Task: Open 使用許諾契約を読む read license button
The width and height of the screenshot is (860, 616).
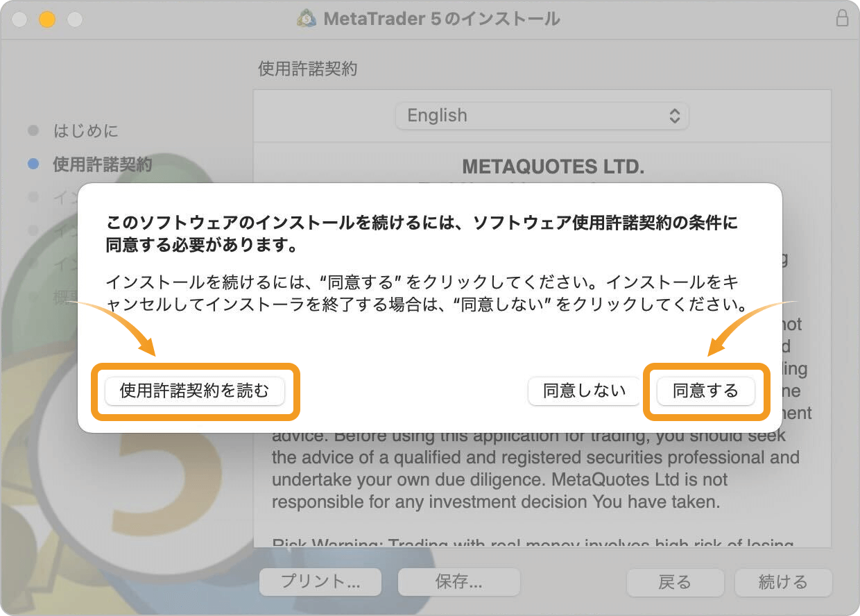Action: (x=194, y=391)
